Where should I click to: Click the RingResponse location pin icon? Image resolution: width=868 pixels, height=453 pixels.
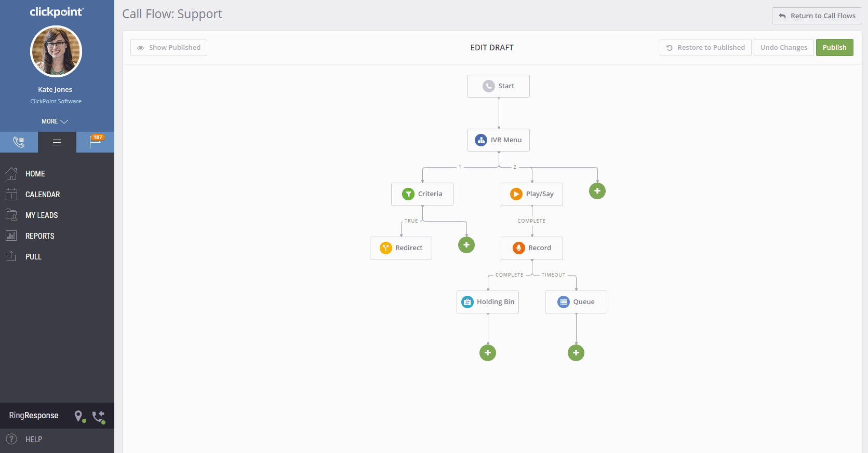click(x=79, y=416)
